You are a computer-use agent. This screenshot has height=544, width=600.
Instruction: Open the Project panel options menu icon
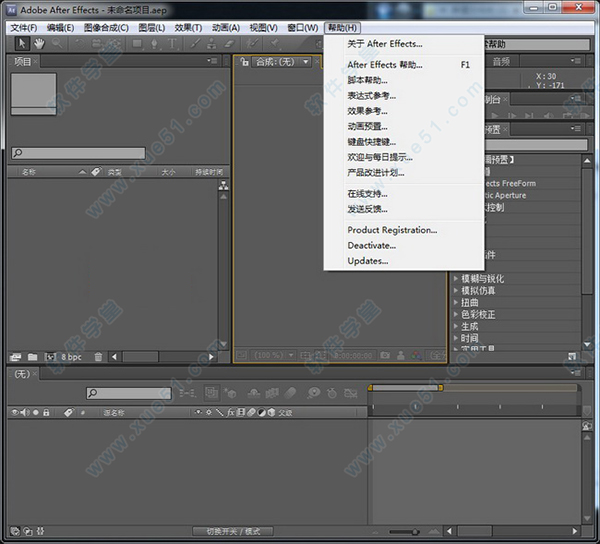click(212, 61)
